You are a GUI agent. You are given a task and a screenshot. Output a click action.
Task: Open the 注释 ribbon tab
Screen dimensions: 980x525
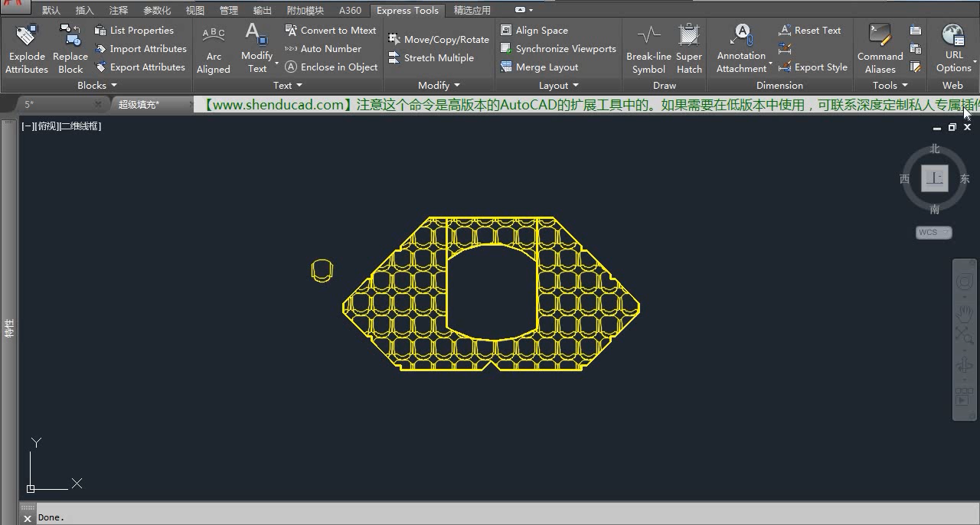[119, 11]
